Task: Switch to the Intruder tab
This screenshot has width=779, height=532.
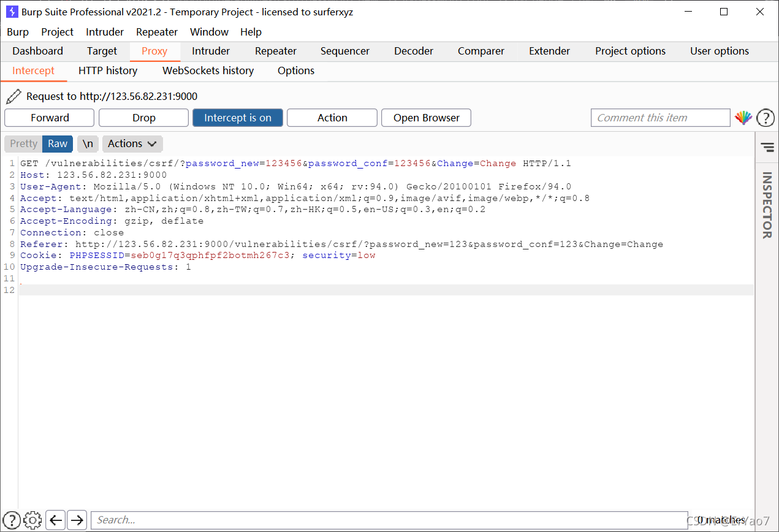Action: pyautogui.click(x=211, y=51)
